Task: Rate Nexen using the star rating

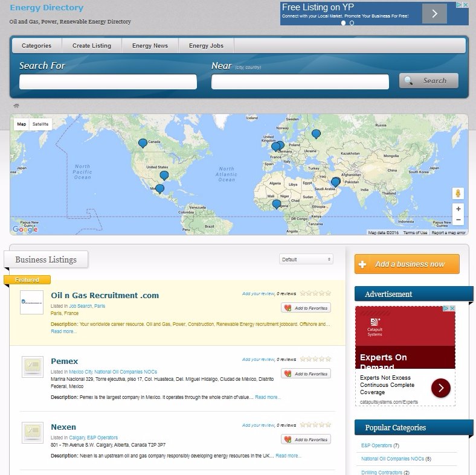Action: 315,425
